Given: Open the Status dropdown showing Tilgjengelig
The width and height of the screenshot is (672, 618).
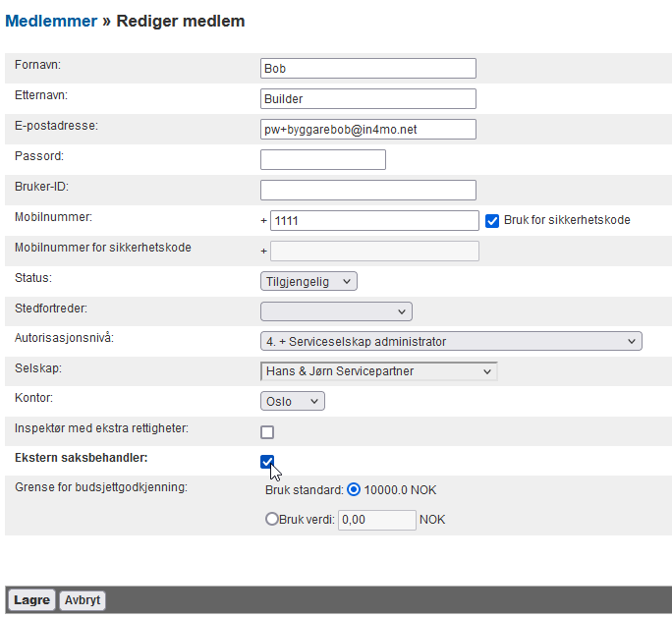Looking at the screenshot, I should click(308, 281).
